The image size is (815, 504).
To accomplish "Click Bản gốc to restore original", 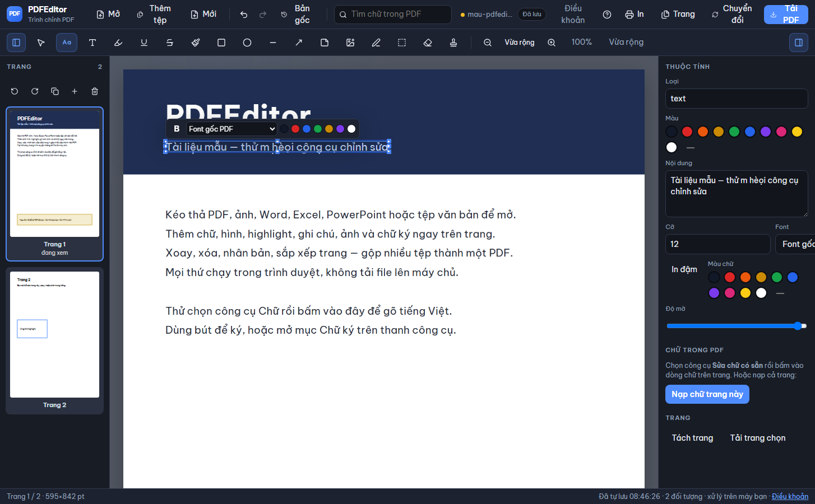I will (x=296, y=14).
